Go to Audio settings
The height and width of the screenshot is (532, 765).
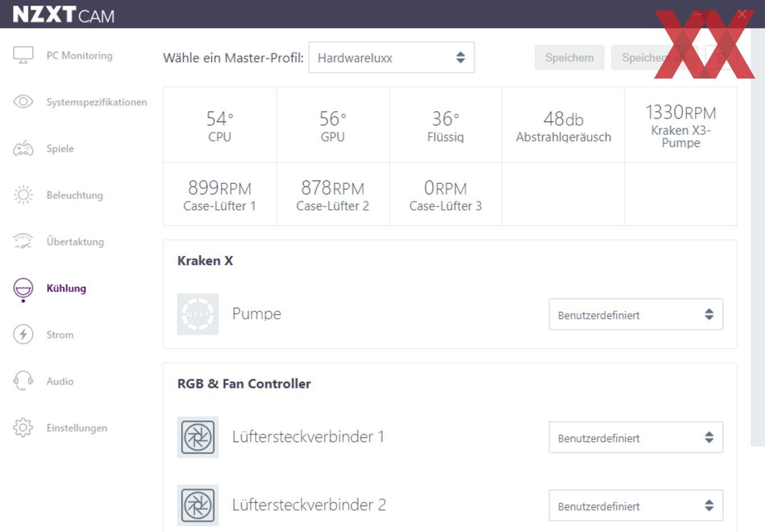click(x=60, y=381)
